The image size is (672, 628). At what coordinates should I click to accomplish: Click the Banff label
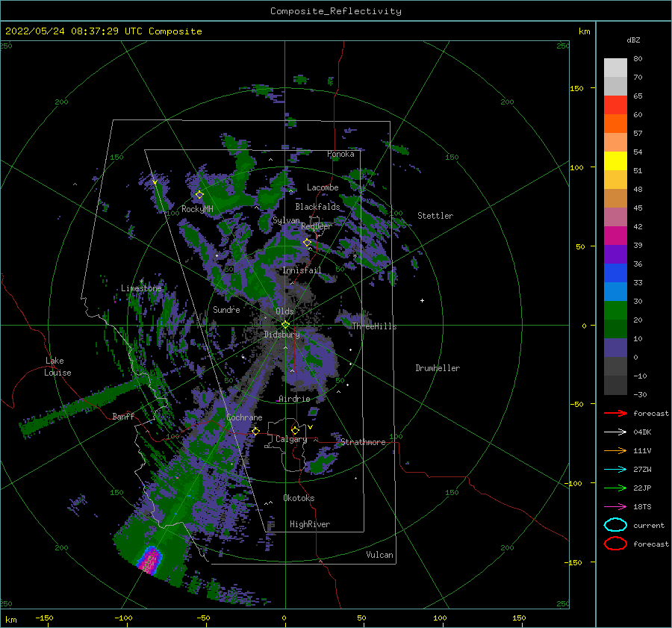click(123, 416)
